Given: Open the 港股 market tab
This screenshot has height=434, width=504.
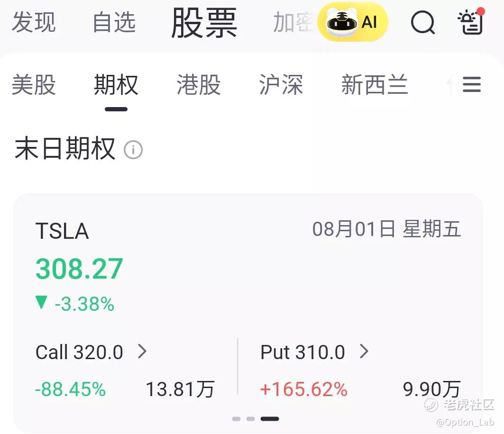Looking at the screenshot, I should (199, 84).
